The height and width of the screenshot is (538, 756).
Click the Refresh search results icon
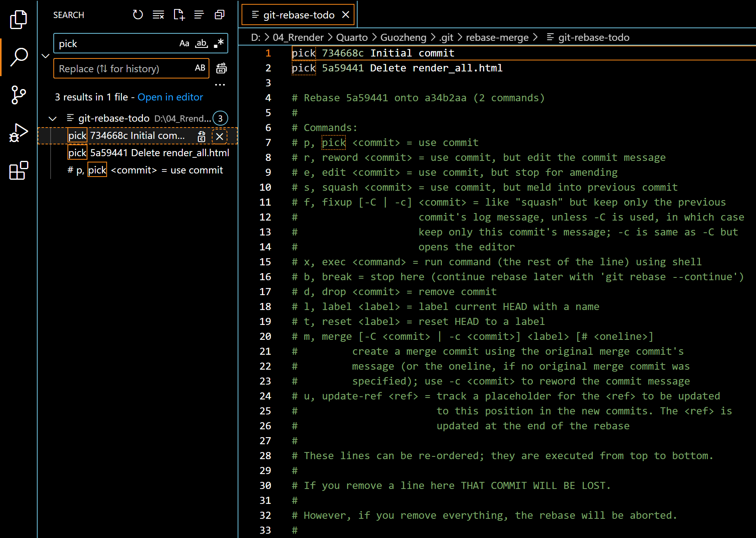138,15
